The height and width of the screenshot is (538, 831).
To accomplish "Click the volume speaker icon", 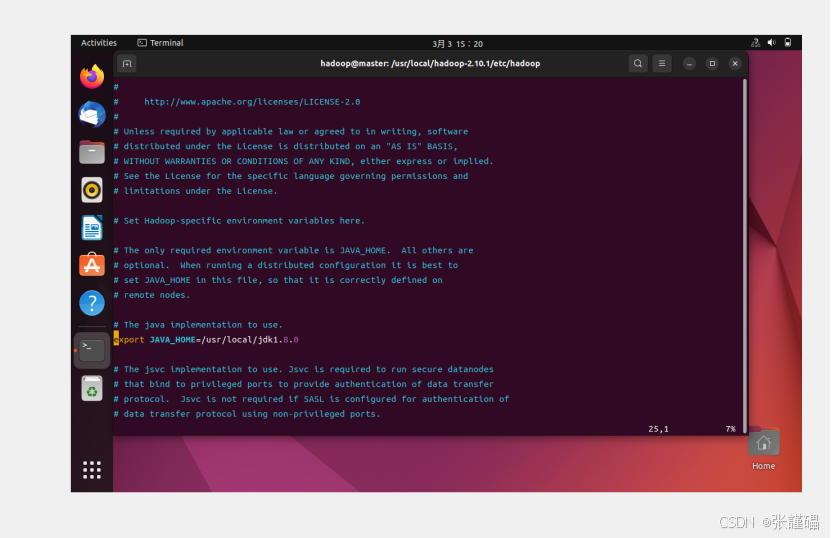I will pyautogui.click(x=772, y=42).
